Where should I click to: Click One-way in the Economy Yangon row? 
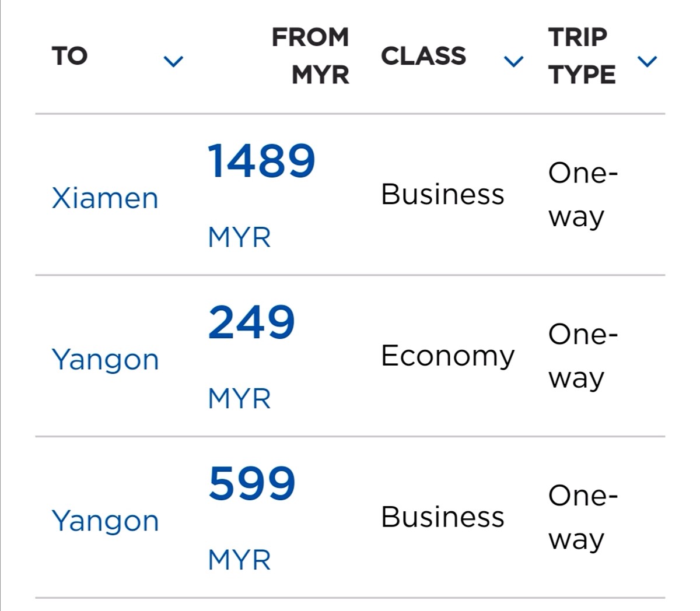point(583,357)
